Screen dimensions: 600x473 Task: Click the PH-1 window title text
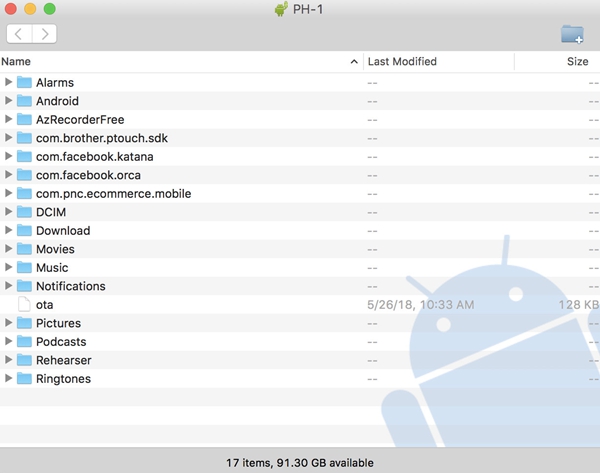click(308, 9)
